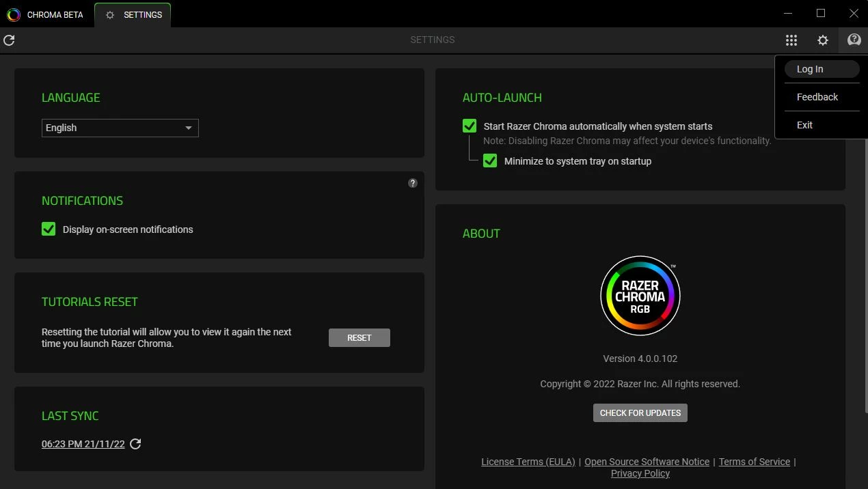Open the Terms of Service link
Screen dimensions: 868x489
755,462
